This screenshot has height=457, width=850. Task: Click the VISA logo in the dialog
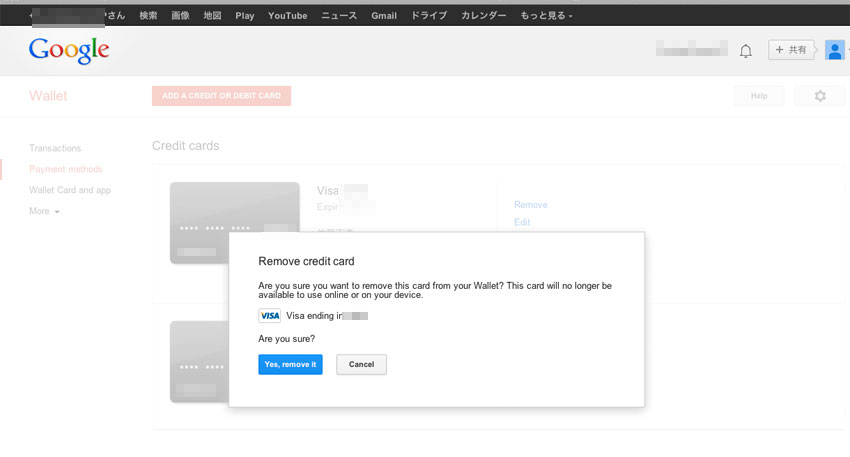(x=269, y=316)
